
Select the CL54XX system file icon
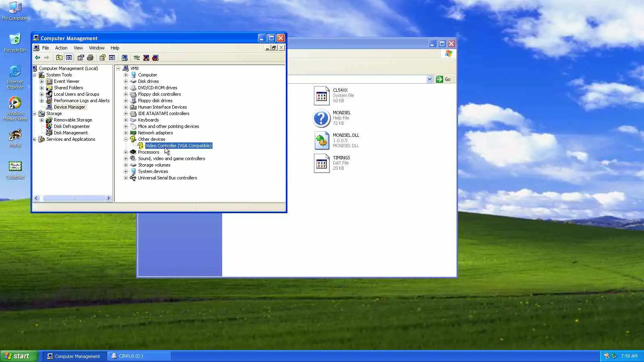[322, 96]
